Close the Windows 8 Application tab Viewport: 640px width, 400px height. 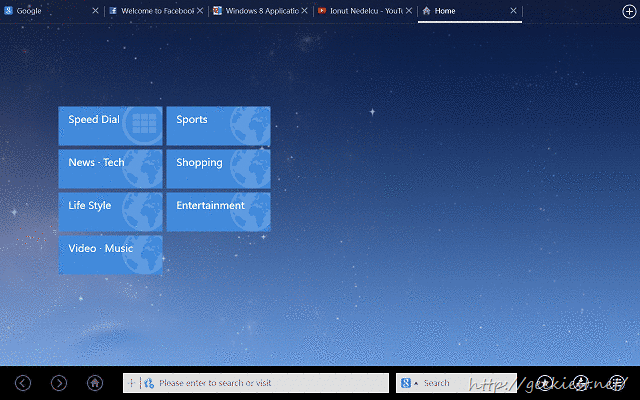[x=304, y=11]
